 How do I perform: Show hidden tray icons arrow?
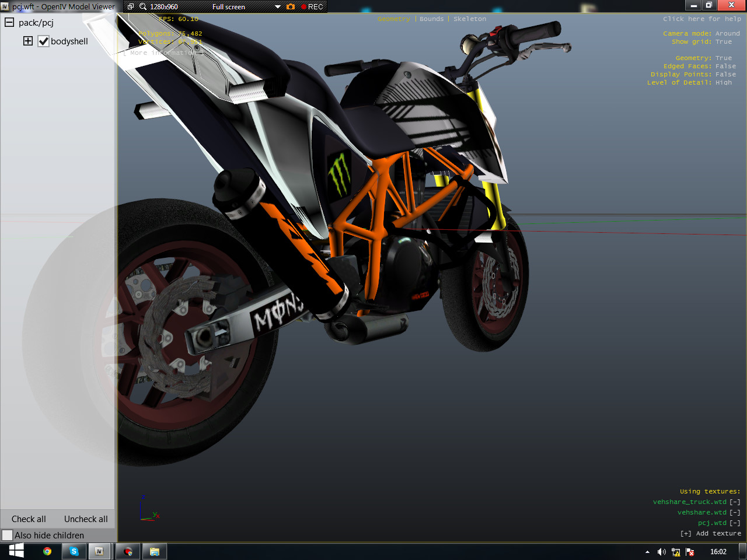point(647,552)
